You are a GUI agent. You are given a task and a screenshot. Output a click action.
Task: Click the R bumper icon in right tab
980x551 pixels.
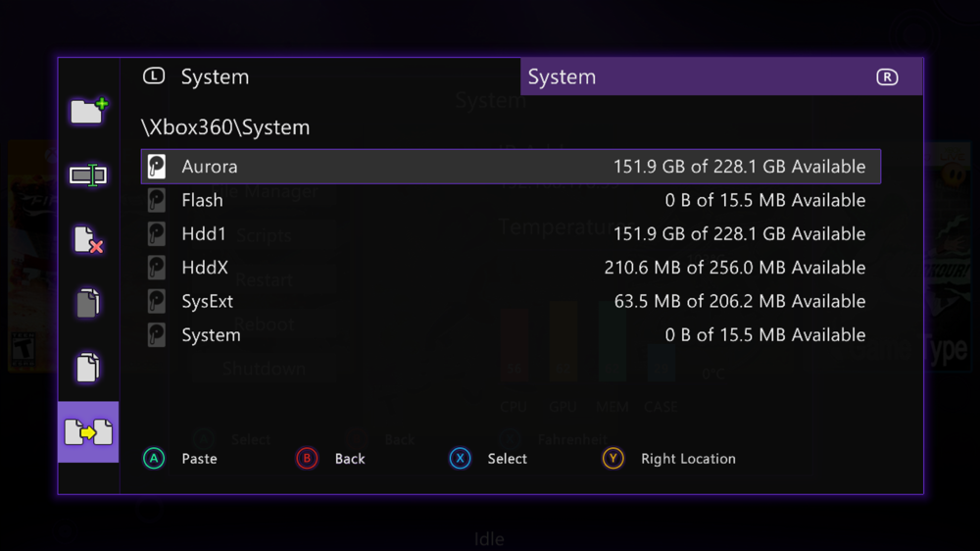[x=887, y=76]
